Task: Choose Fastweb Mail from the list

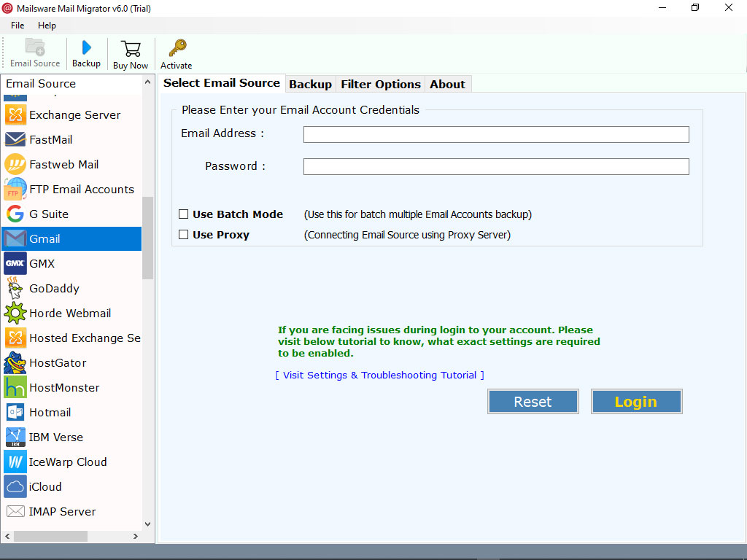Action: (71, 164)
